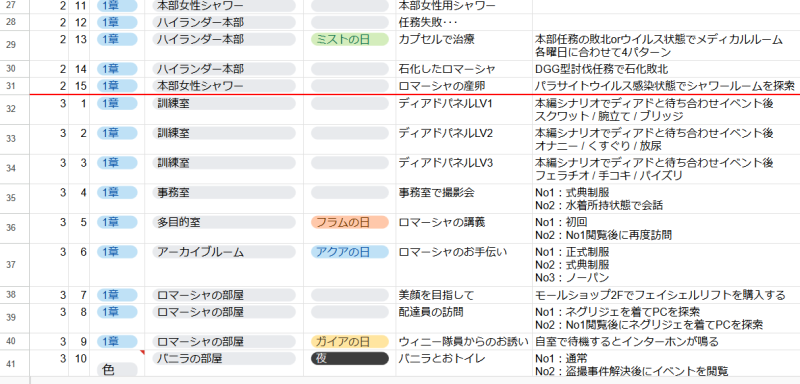Open the 1章 chip in row 40
This screenshot has height=384, width=800.
click(117, 341)
